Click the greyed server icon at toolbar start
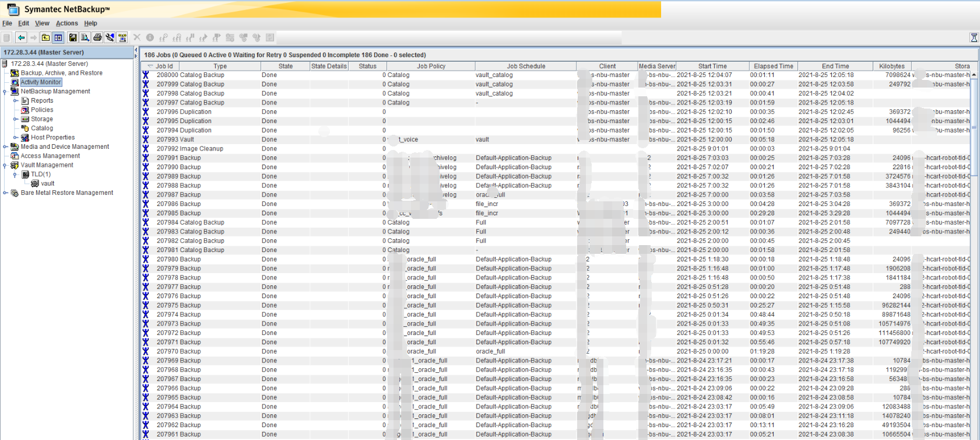 [x=7, y=38]
